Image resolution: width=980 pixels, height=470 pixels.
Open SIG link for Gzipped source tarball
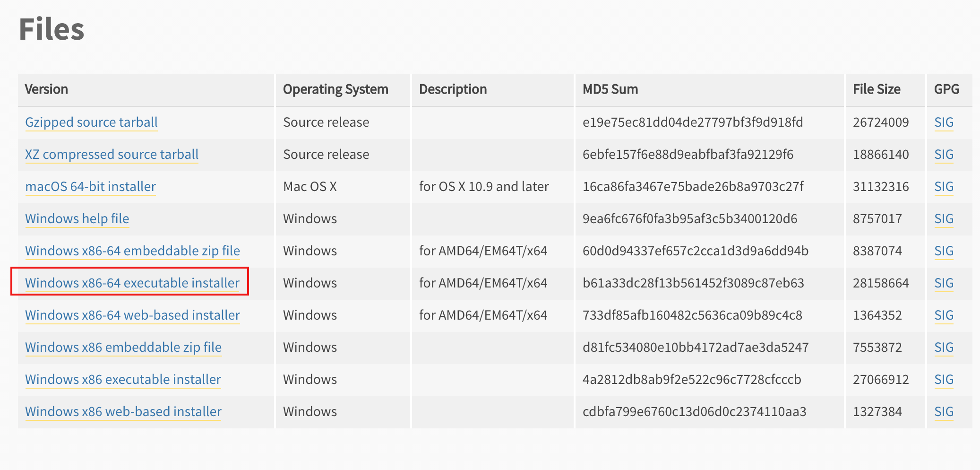944,122
